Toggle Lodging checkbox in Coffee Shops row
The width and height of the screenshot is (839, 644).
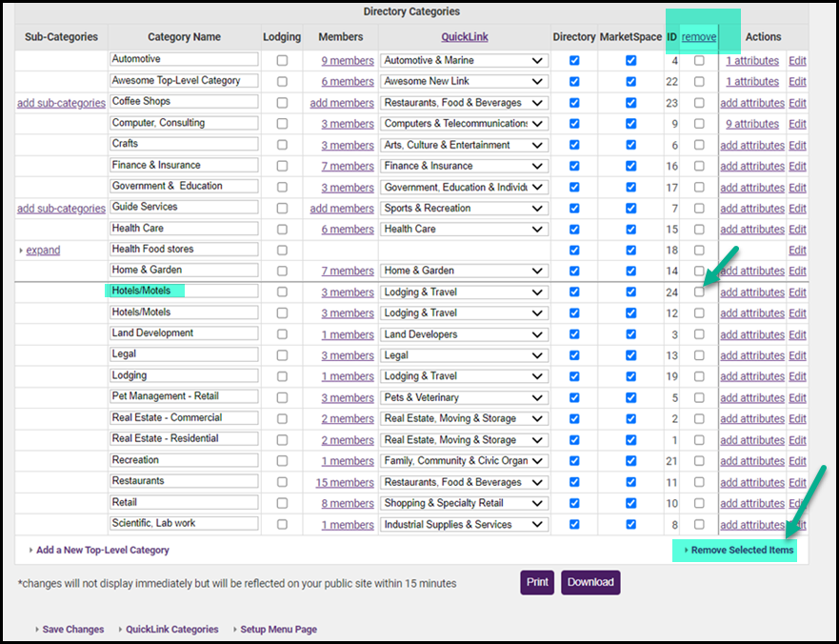coord(282,103)
